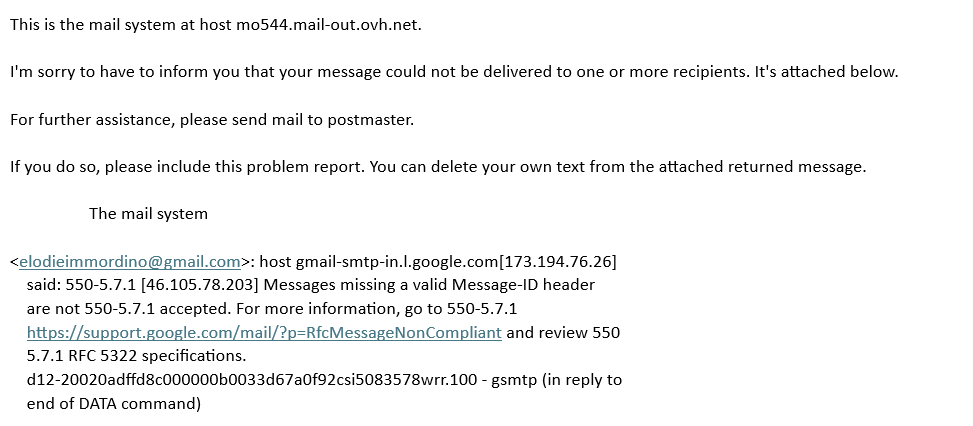The width and height of the screenshot is (973, 426).
Task: Click the host name mo544.mail-out.ovh.net text
Action: tap(328, 24)
